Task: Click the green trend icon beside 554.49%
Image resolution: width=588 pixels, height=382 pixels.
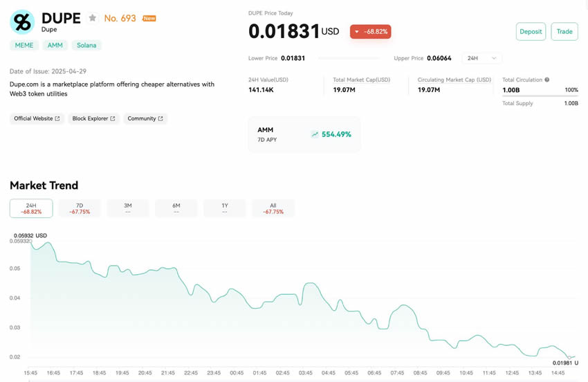Action: [x=315, y=134]
